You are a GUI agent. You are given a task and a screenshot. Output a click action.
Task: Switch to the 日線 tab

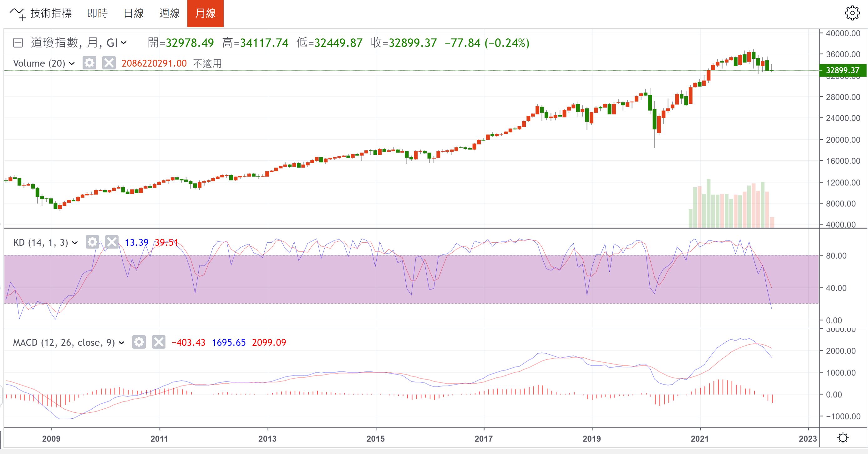pos(134,13)
